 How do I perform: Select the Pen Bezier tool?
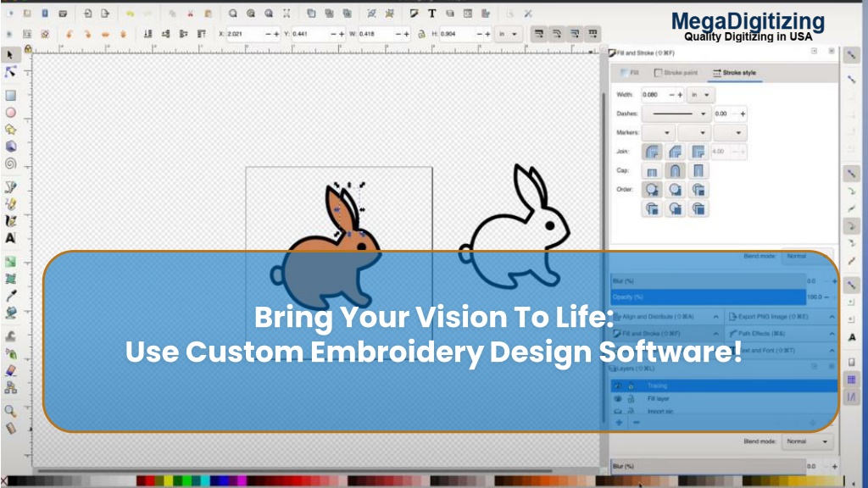(10, 187)
